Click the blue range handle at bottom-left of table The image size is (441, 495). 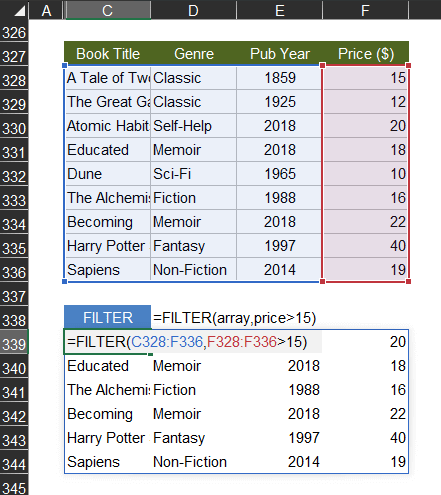point(65,282)
